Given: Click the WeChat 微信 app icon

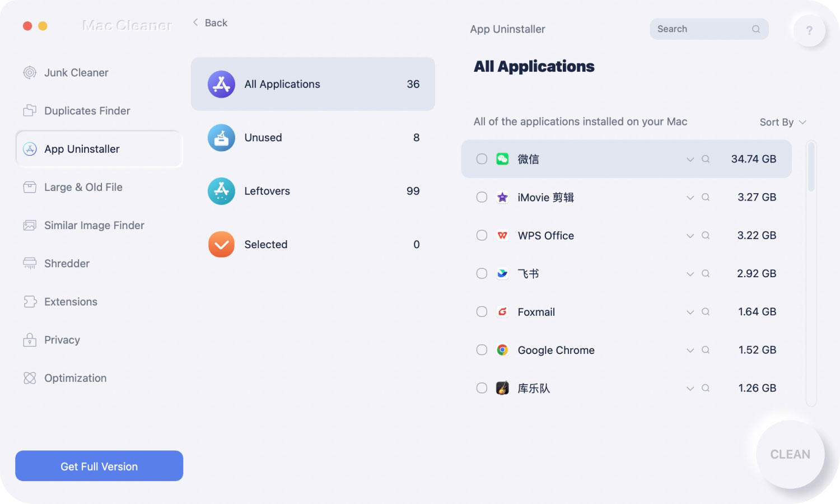Looking at the screenshot, I should pyautogui.click(x=502, y=159).
